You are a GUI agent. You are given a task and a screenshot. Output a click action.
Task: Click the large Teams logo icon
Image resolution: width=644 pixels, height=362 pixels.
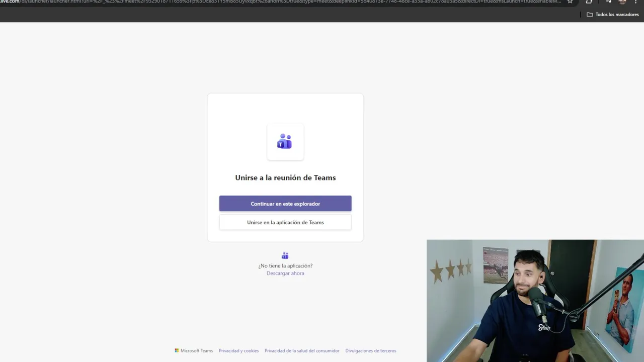coord(285,142)
